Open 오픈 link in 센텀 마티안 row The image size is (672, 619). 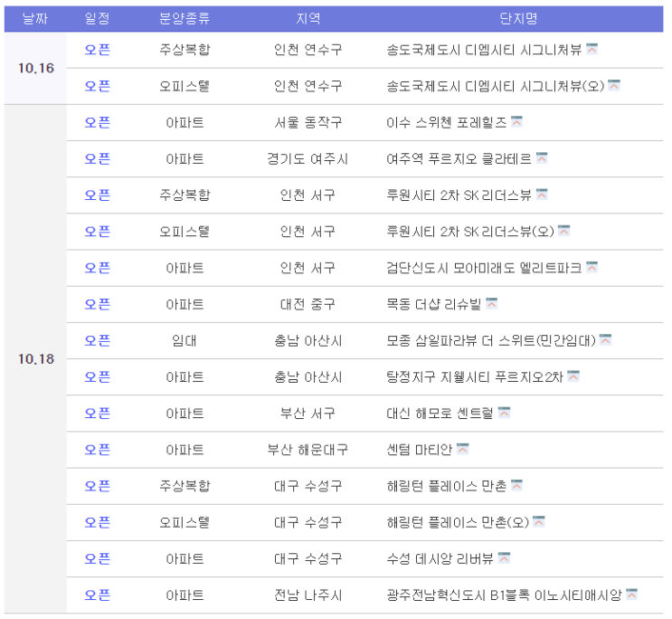point(98,450)
